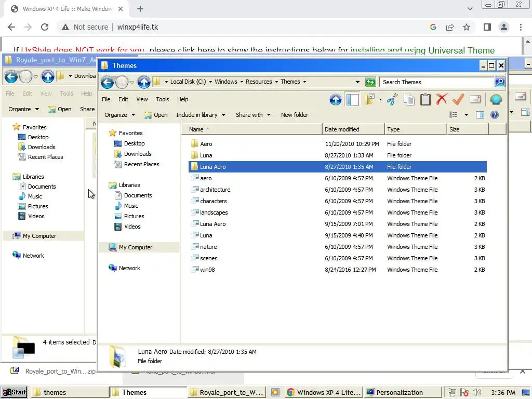Open the dropdown arrow beside folder options icon
Viewport: 532px width, 399px height.
(x=380, y=99)
